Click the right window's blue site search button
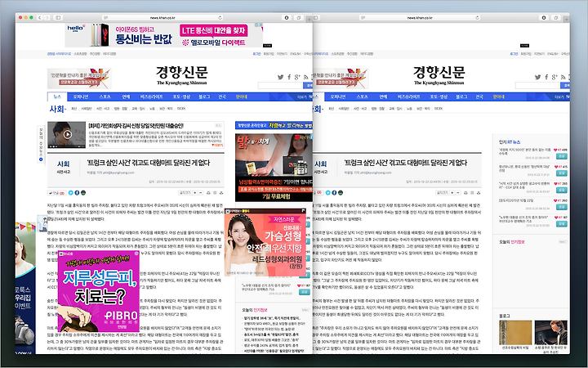The width and height of the screenshot is (588, 368). pos(565,86)
